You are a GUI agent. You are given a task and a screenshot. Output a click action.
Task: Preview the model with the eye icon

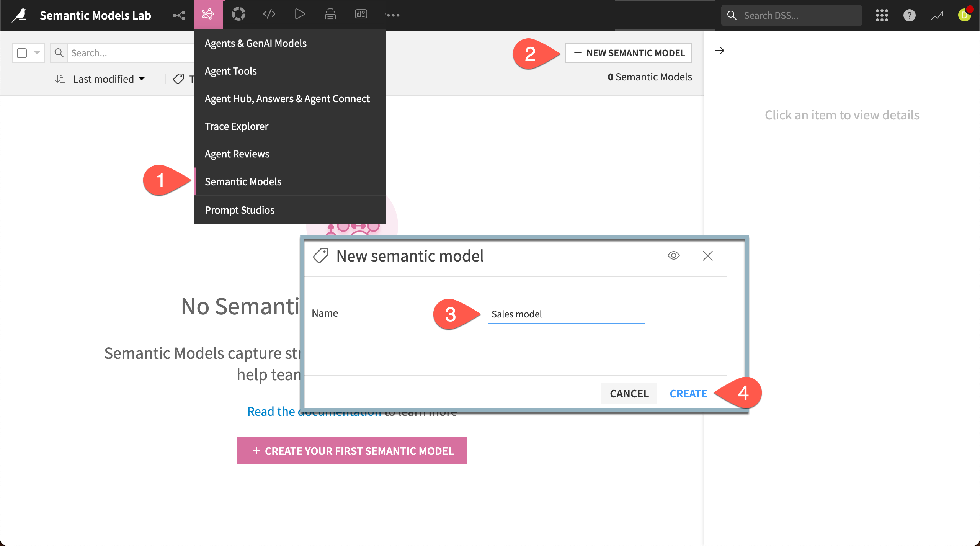(x=674, y=256)
